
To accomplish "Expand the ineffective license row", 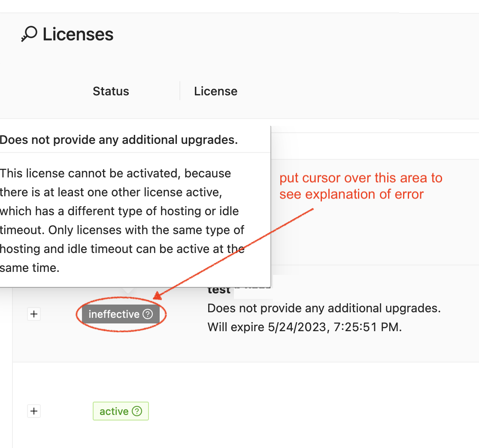I will 34,314.
